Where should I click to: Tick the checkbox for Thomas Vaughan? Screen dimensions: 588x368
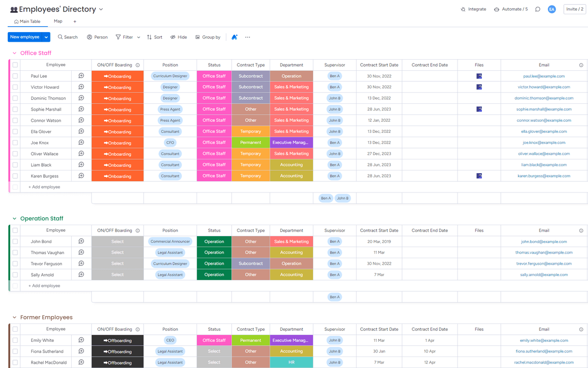15,253
